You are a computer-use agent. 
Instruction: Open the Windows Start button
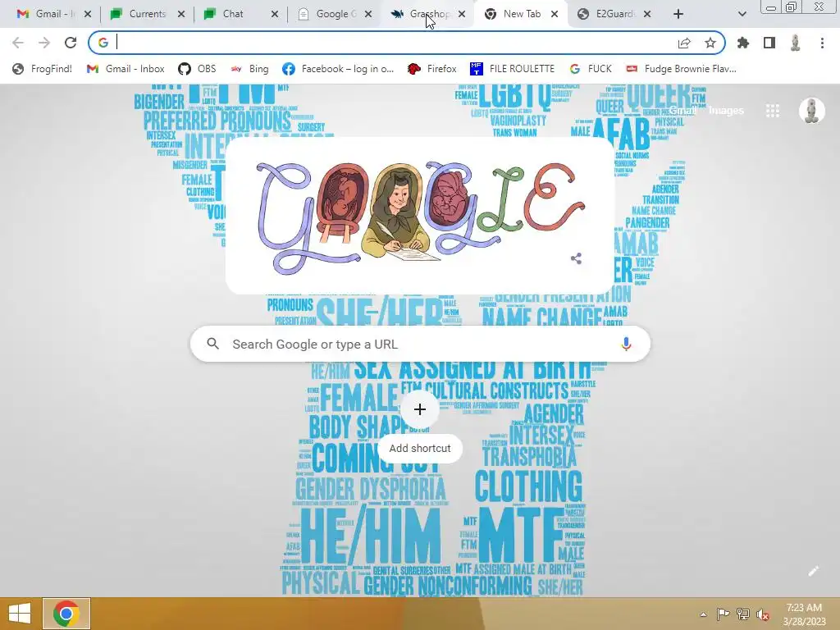coord(20,614)
